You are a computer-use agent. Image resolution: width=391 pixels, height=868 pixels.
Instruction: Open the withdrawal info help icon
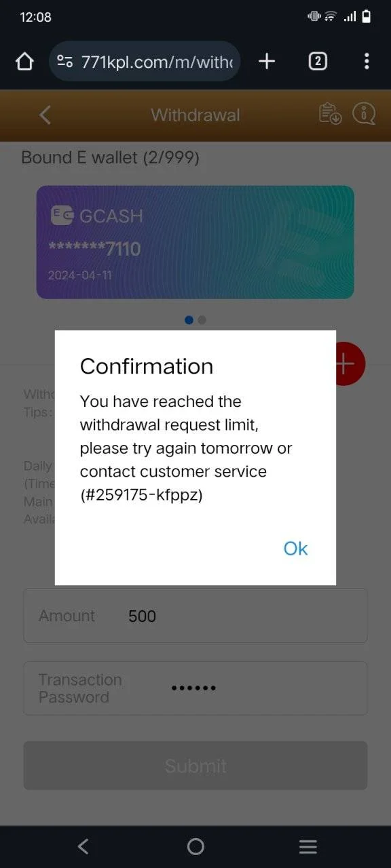[x=364, y=114]
